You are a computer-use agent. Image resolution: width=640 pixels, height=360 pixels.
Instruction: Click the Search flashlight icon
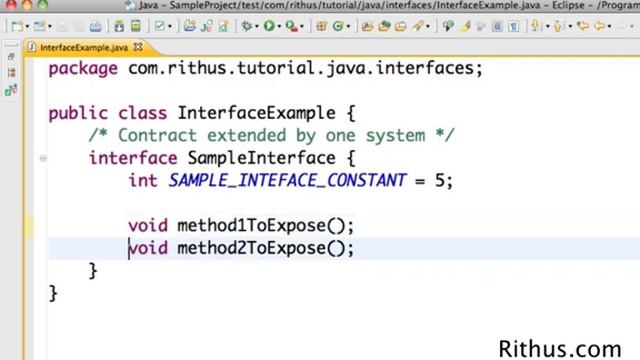(418, 27)
